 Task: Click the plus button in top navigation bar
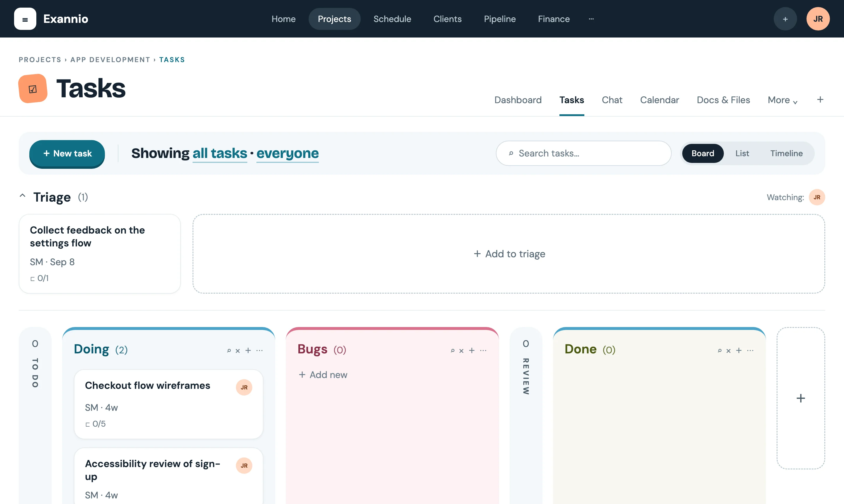(x=785, y=19)
